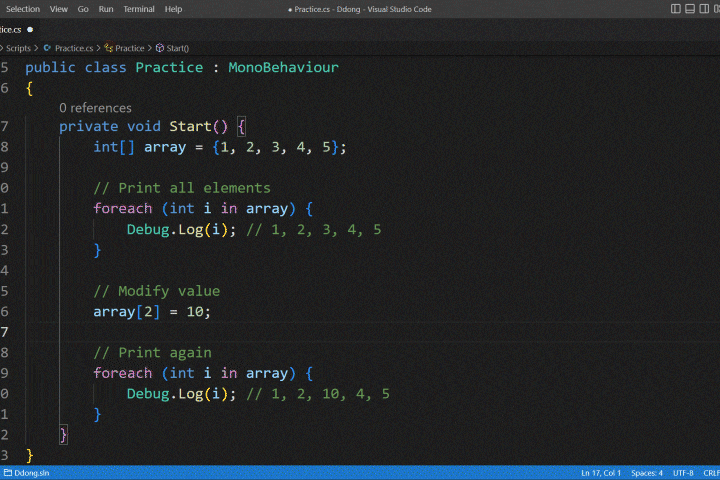Toggle the bottom panel layout icon
The height and width of the screenshot is (480, 720).
[690, 9]
